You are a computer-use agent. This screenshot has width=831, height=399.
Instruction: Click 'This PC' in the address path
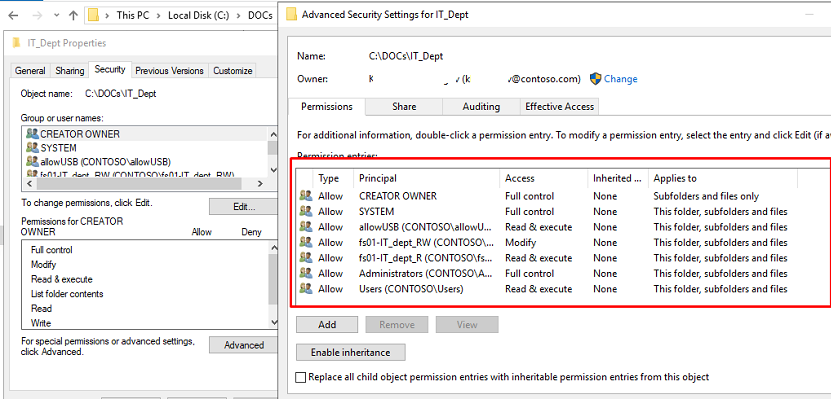coord(132,15)
